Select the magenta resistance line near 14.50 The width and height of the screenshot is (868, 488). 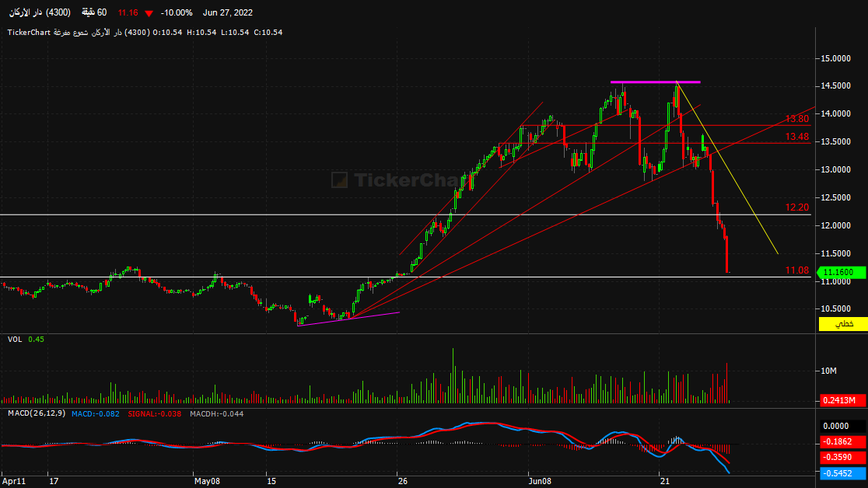pyautogui.click(x=656, y=82)
